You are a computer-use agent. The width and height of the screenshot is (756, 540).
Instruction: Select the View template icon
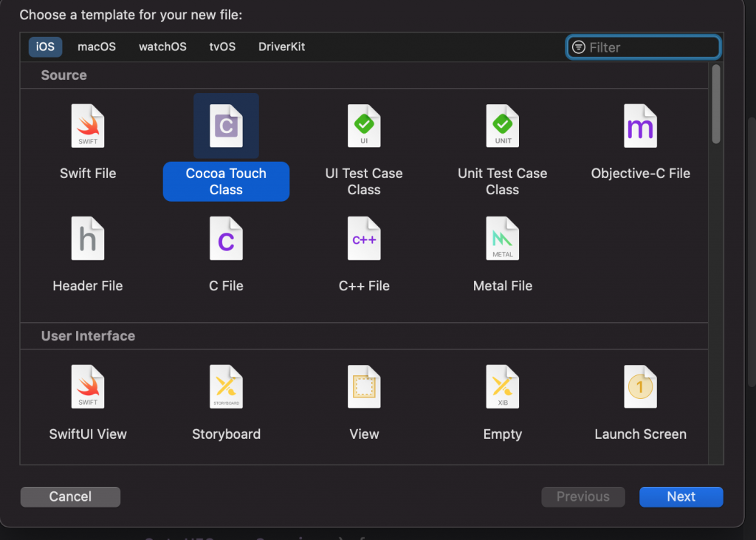[364, 386]
